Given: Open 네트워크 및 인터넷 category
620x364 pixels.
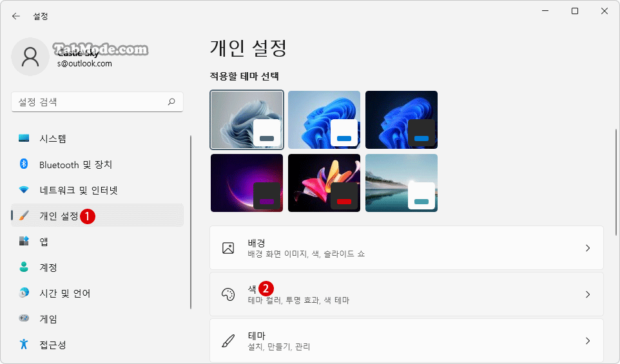Looking at the screenshot, I should tap(97, 190).
